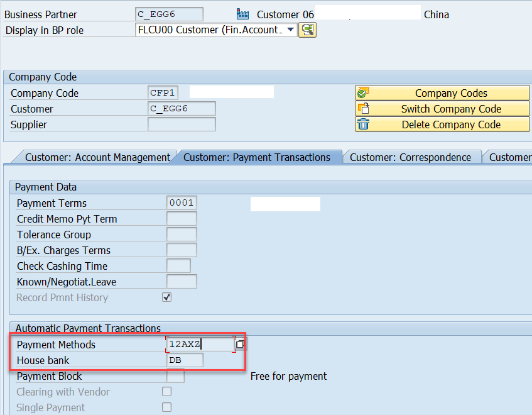This screenshot has height=415, width=532.
Task: Click the magnifier icon next to BP role
Action: 307,30
